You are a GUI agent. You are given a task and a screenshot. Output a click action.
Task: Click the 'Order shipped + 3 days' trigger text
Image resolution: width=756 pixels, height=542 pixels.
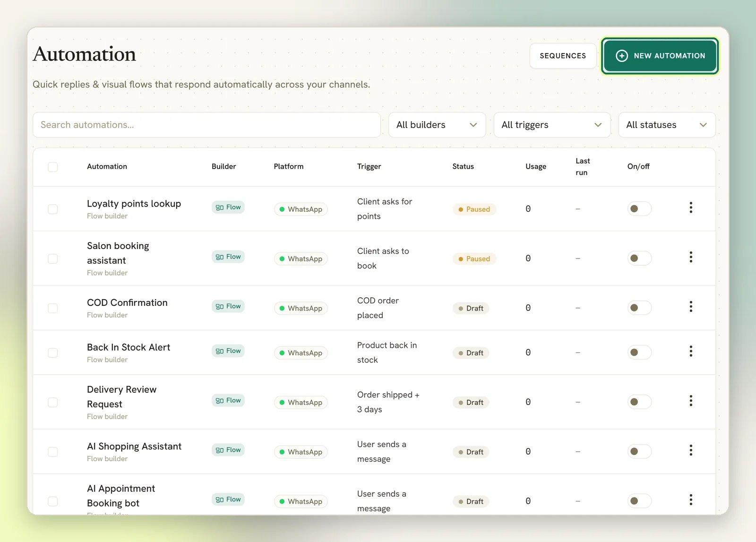click(388, 402)
